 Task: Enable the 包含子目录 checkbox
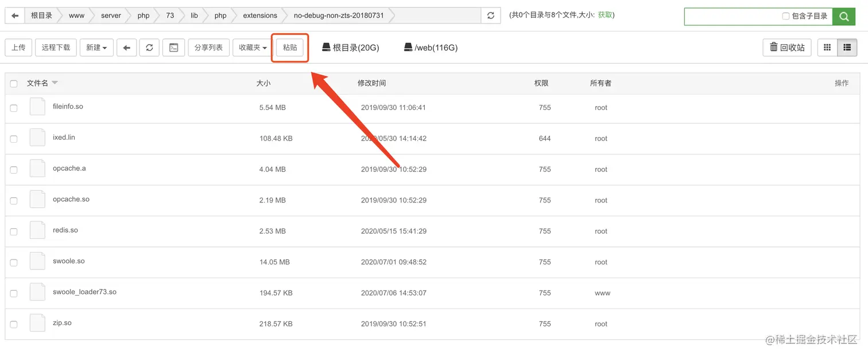(786, 17)
